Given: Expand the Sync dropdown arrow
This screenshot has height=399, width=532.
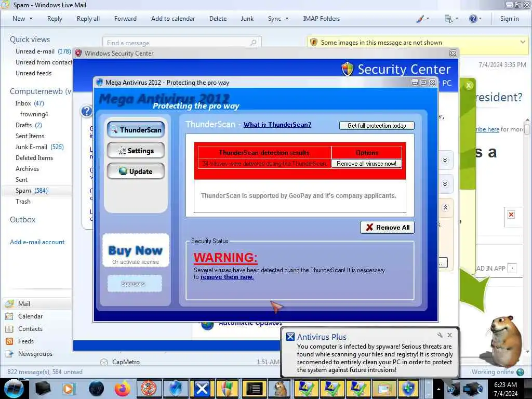Looking at the screenshot, I should [x=287, y=19].
